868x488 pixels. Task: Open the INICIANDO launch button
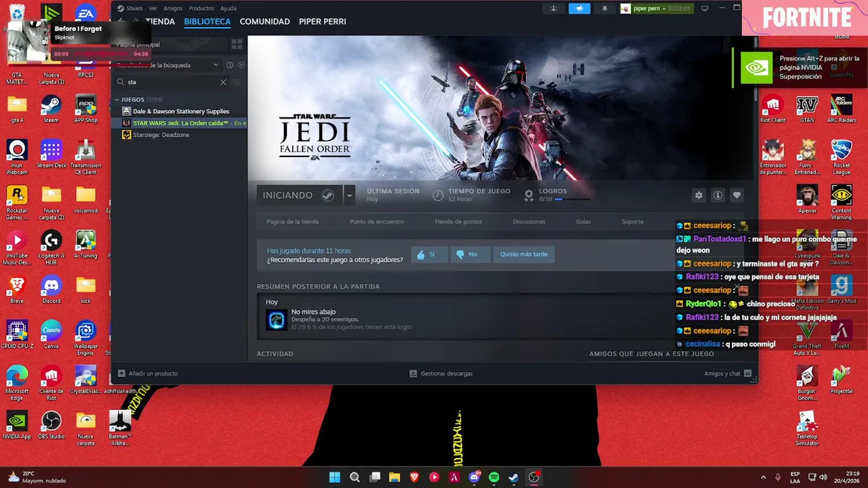pyautogui.click(x=299, y=195)
